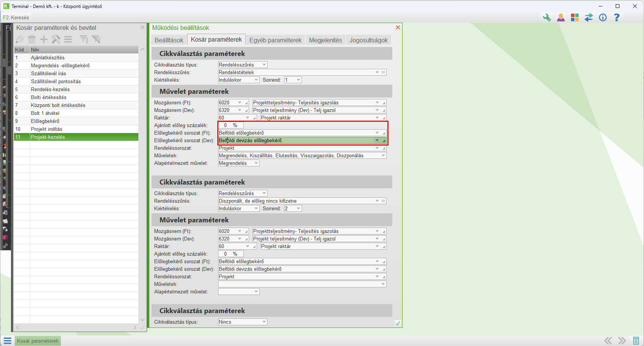Open the Megjelenítés tab
The height and width of the screenshot is (346, 644).
click(325, 40)
